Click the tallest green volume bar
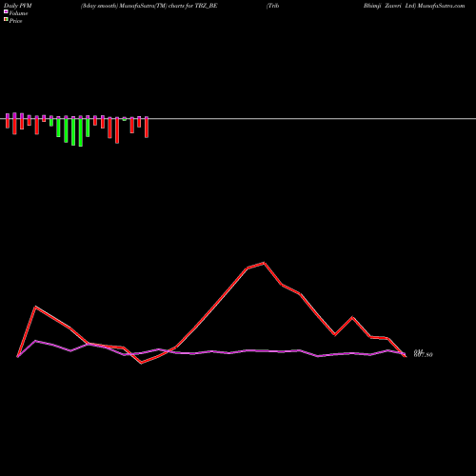Viewport: 476px width, 476px height. click(81, 131)
